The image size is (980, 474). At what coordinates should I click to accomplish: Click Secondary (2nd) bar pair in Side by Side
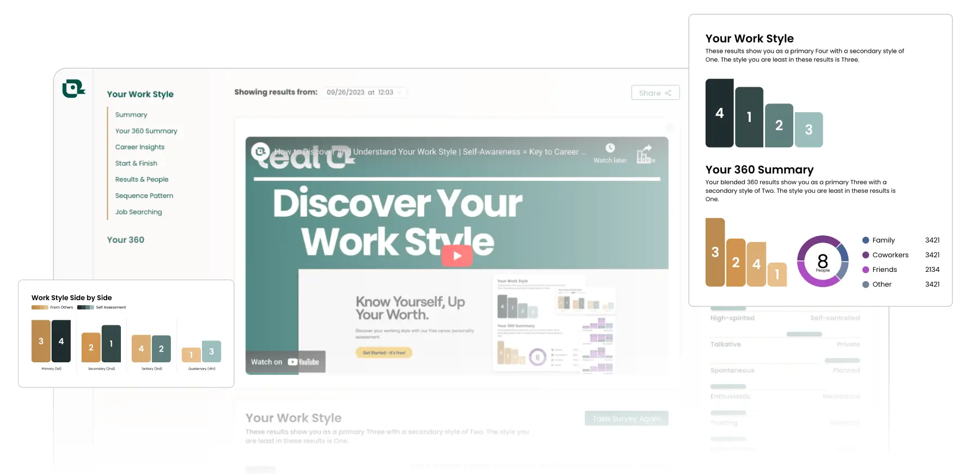(x=101, y=344)
